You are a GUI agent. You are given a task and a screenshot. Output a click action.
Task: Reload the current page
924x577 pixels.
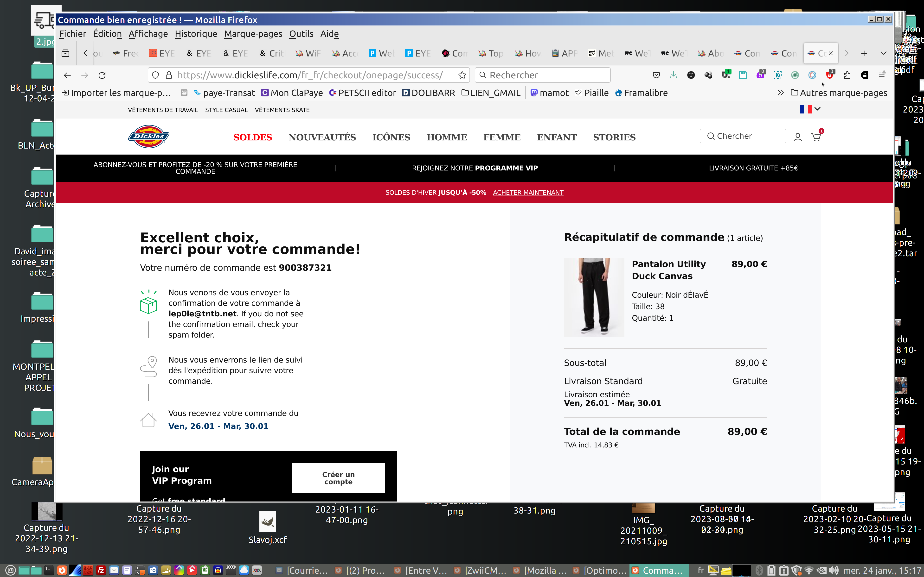point(102,75)
